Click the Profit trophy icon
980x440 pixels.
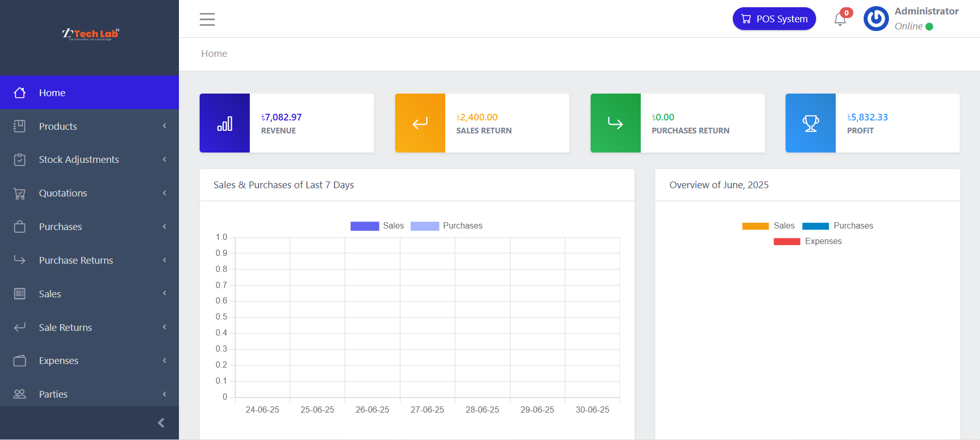810,124
